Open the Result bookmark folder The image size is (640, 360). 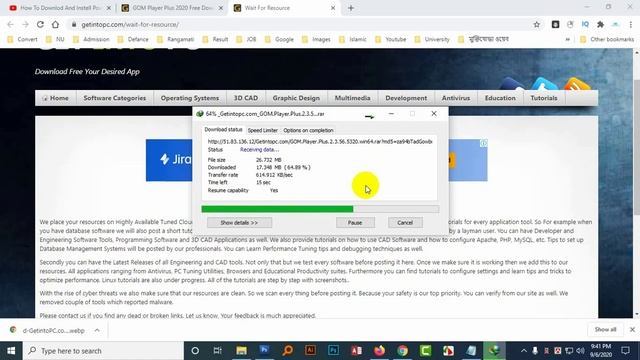coord(215,39)
